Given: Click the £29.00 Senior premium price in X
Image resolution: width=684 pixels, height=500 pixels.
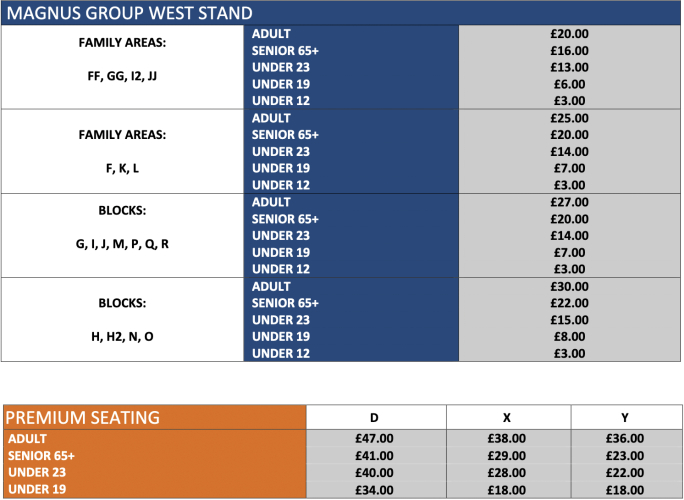Looking at the screenshot, I should click(x=506, y=456).
